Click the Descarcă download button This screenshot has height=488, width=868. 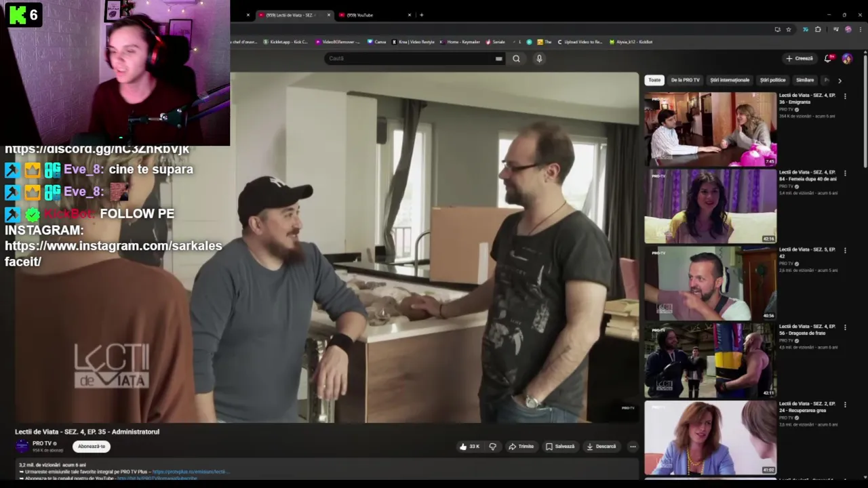(601, 446)
